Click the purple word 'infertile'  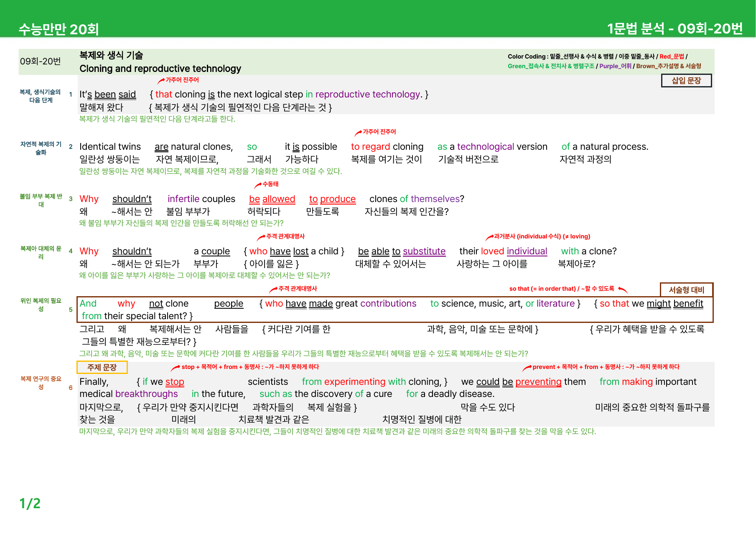pyautogui.click(x=183, y=199)
